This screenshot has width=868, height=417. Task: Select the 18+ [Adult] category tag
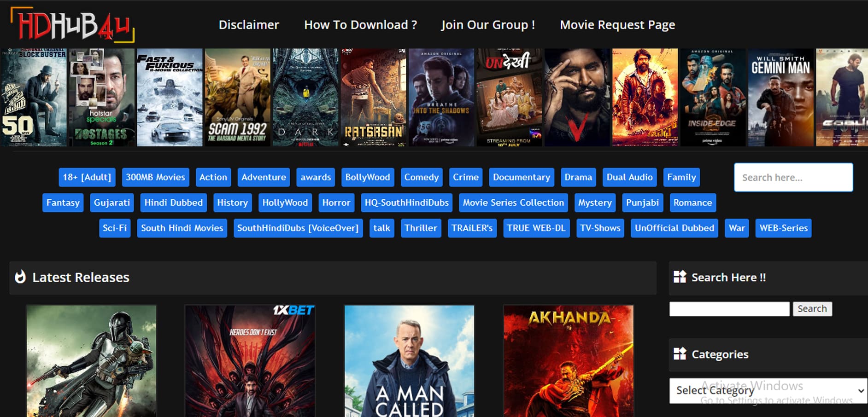click(87, 177)
